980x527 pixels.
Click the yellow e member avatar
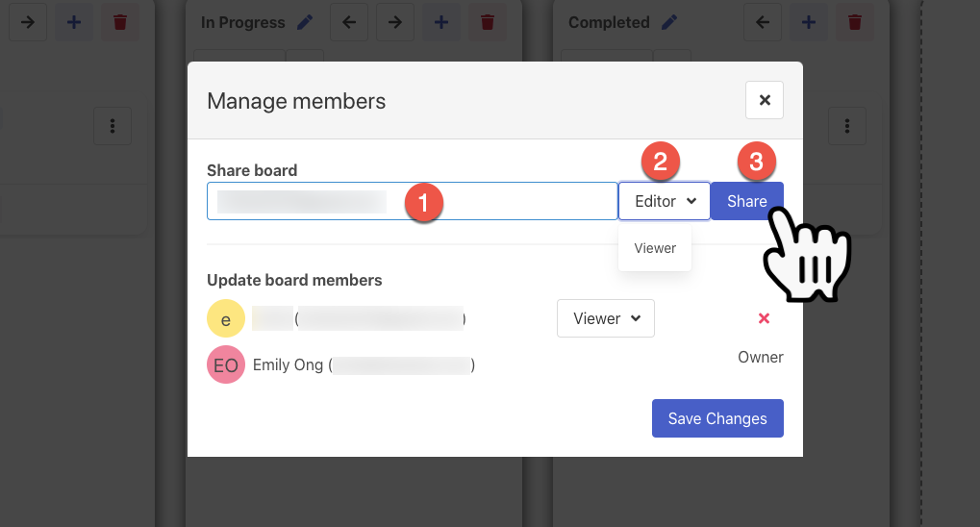[226, 318]
